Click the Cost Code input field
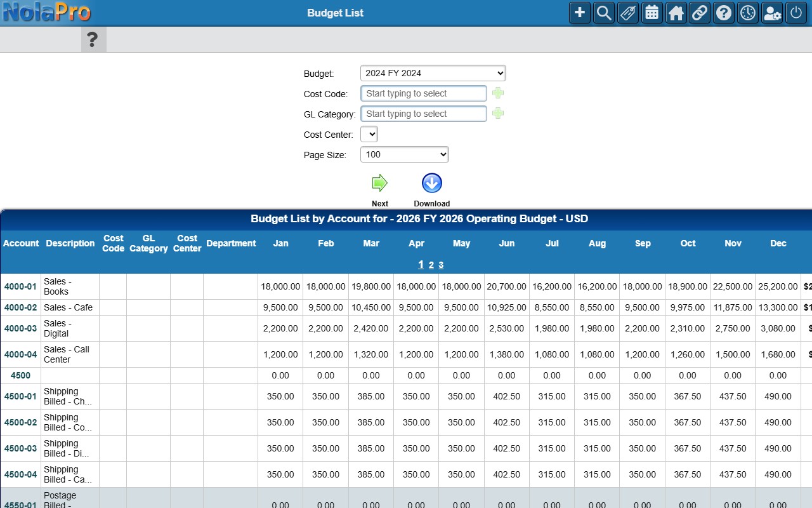Viewport: 812px width, 508px height. click(x=424, y=93)
